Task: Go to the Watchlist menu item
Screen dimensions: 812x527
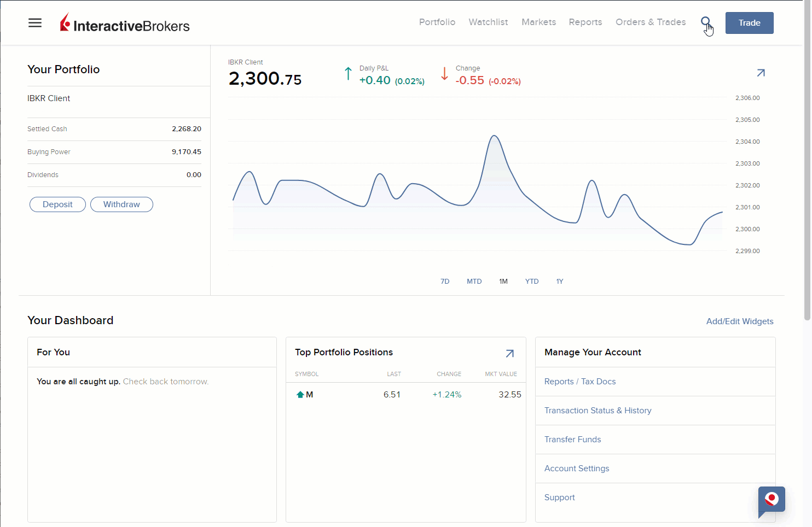Action: tap(488, 22)
